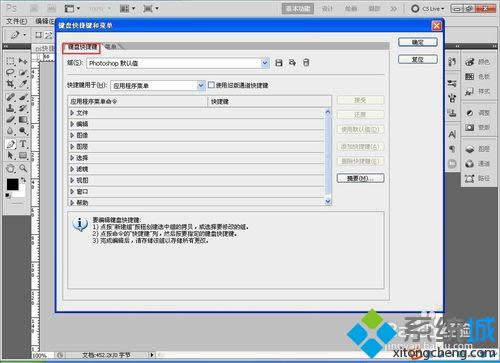Open the 通道 Channels panel

[477, 164]
